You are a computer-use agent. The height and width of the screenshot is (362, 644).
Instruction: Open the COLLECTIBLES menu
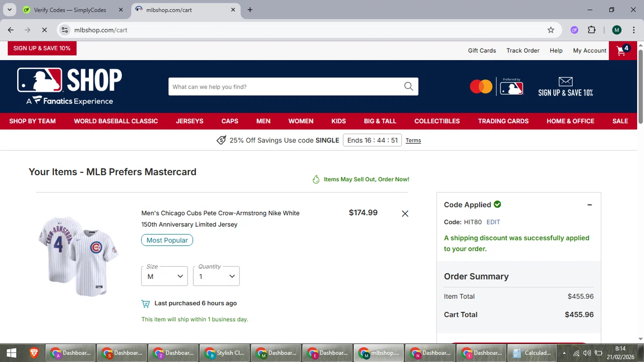pos(437,121)
